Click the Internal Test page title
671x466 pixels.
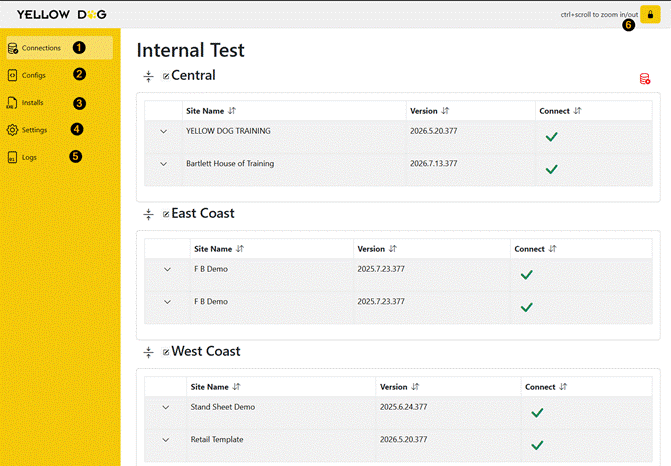[x=190, y=50]
